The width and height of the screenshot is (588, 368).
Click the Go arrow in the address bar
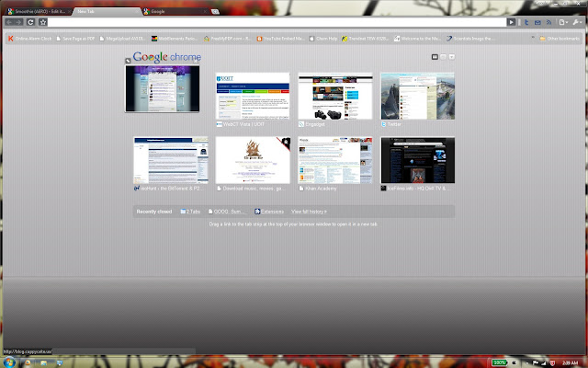click(511, 22)
